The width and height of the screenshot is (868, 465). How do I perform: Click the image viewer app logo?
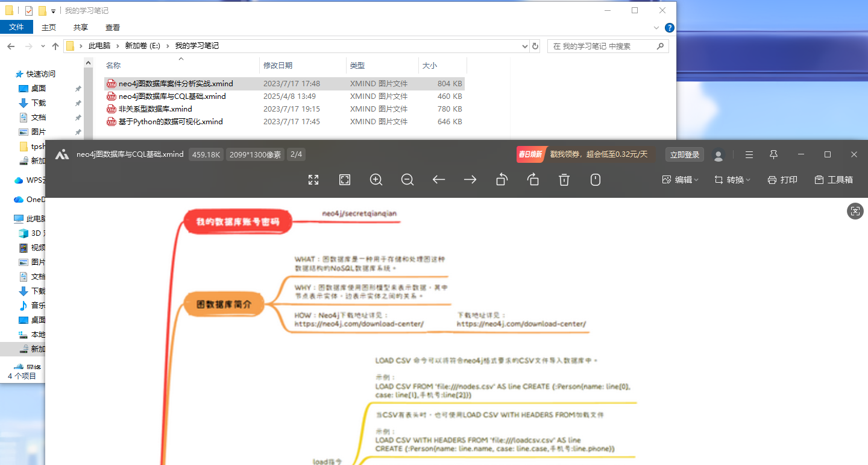pos(62,154)
